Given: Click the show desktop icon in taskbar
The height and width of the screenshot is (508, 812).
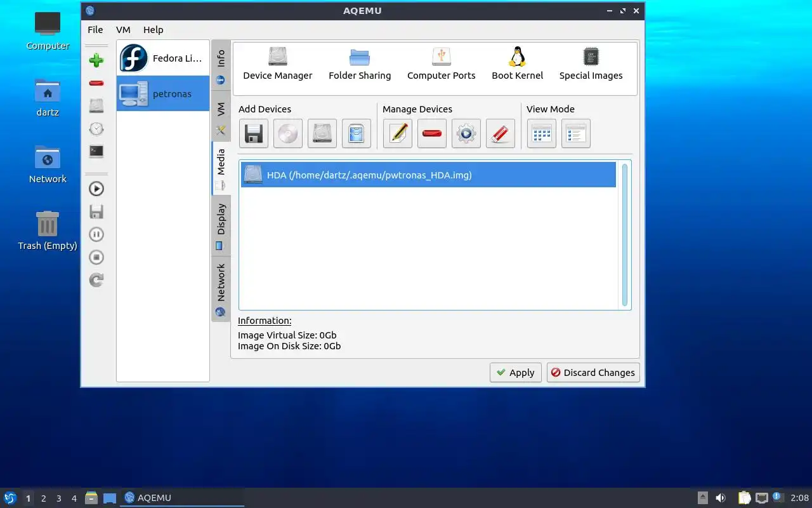Looking at the screenshot, I should coord(110,498).
